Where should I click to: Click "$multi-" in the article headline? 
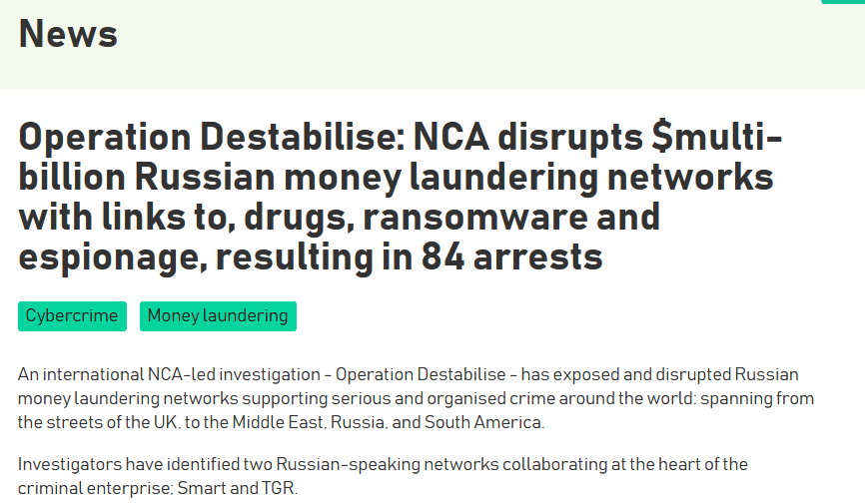pyautogui.click(x=716, y=136)
